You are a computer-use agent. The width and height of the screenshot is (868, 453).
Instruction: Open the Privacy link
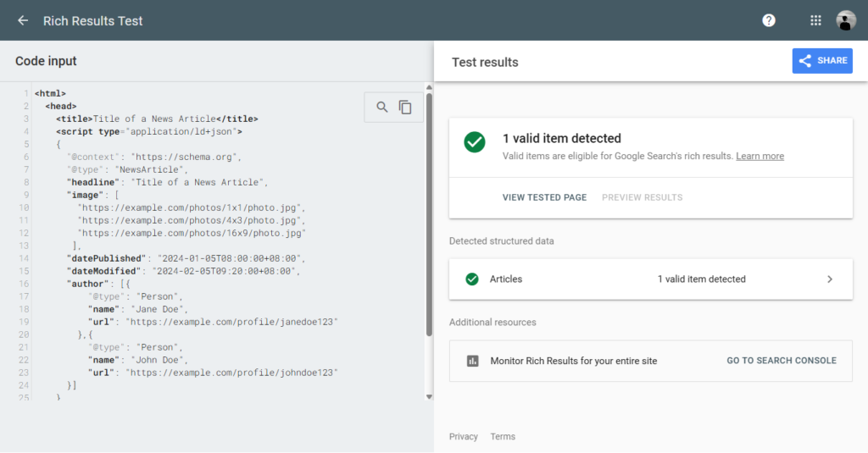464,436
